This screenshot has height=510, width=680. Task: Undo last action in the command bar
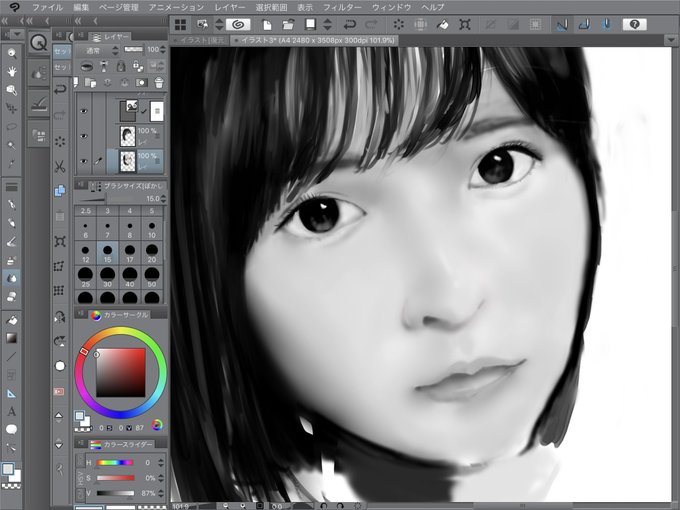(349, 25)
